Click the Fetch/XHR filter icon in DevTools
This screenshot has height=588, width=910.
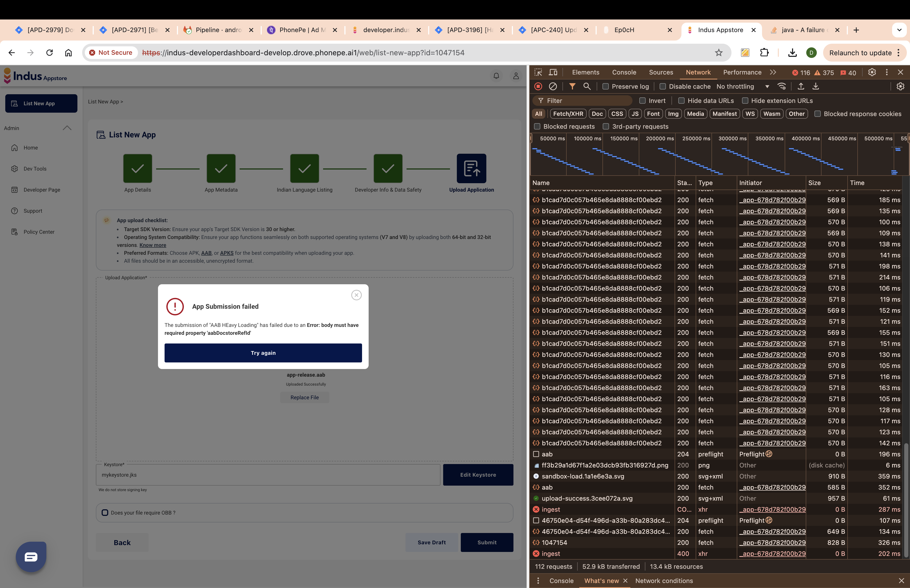(568, 113)
